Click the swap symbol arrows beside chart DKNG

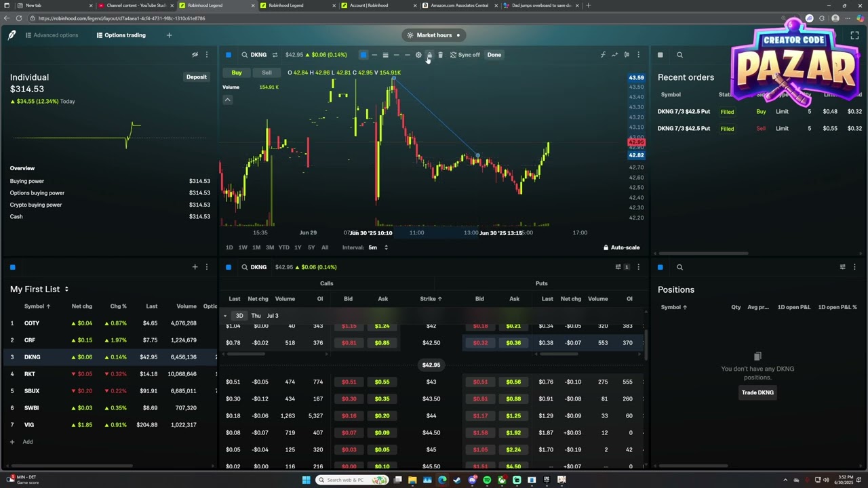275,55
